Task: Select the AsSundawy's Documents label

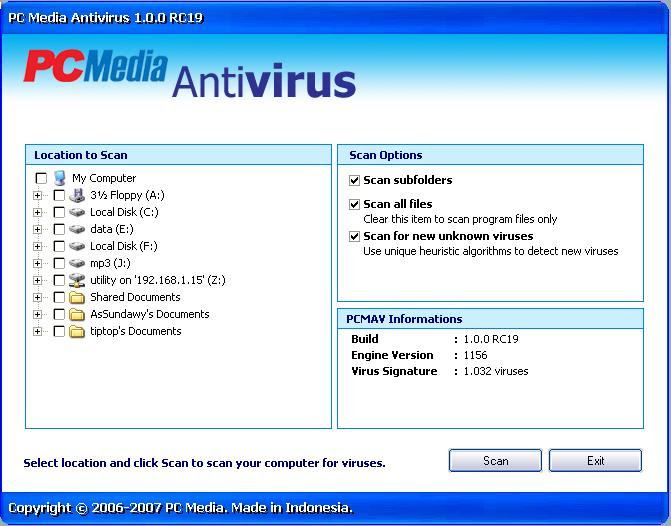Action: point(150,314)
